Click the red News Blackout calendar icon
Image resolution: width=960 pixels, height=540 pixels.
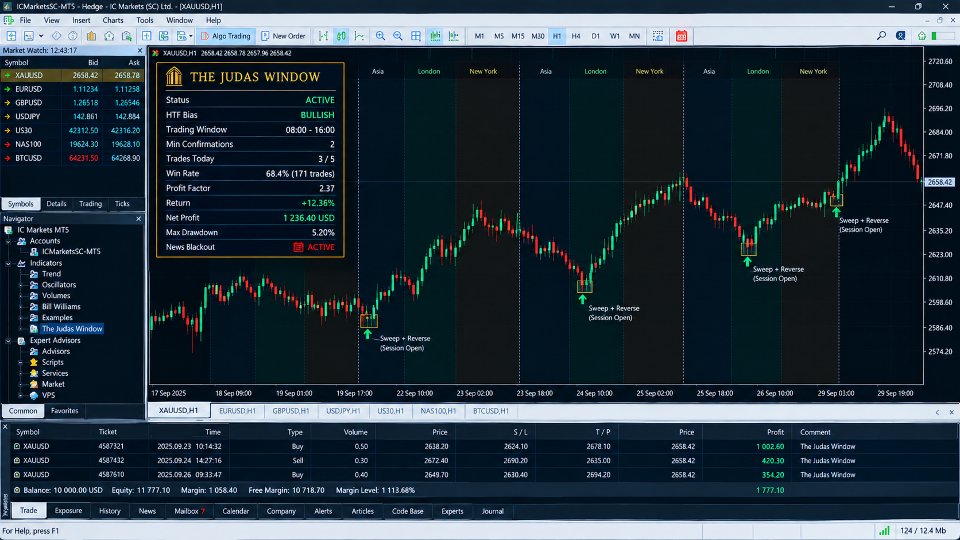click(x=298, y=247)
